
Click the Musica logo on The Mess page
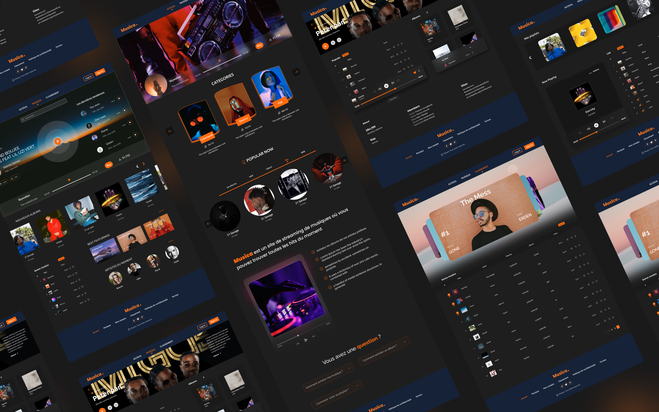tap(410, 202)
